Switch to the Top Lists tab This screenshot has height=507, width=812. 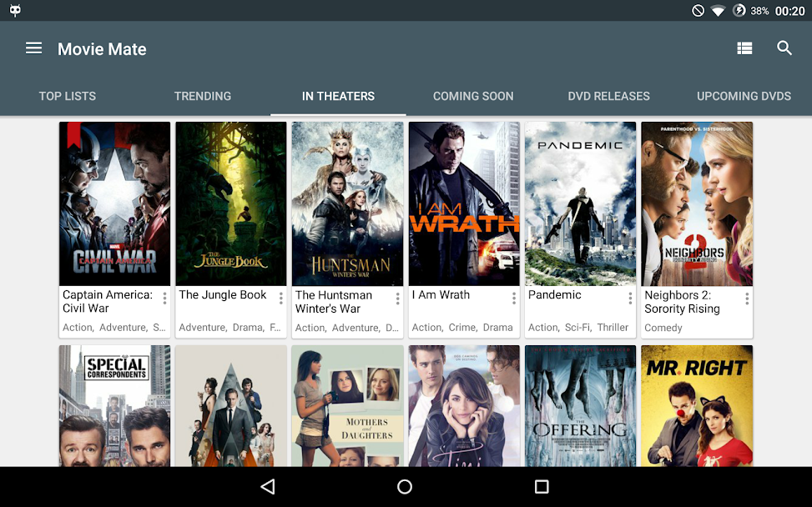(68, 96)
